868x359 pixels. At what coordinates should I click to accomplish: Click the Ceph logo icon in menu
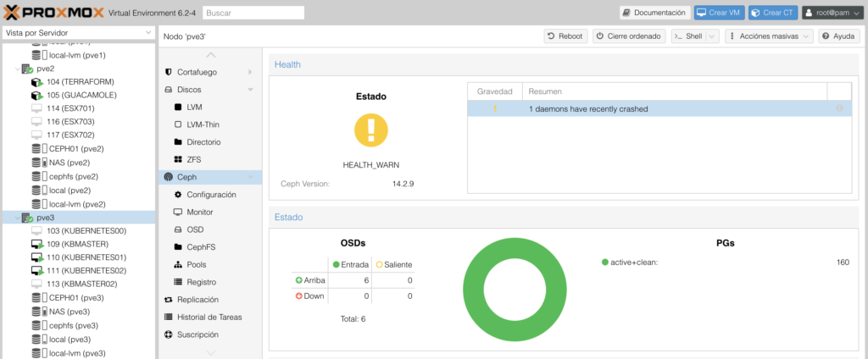[169, 177]
